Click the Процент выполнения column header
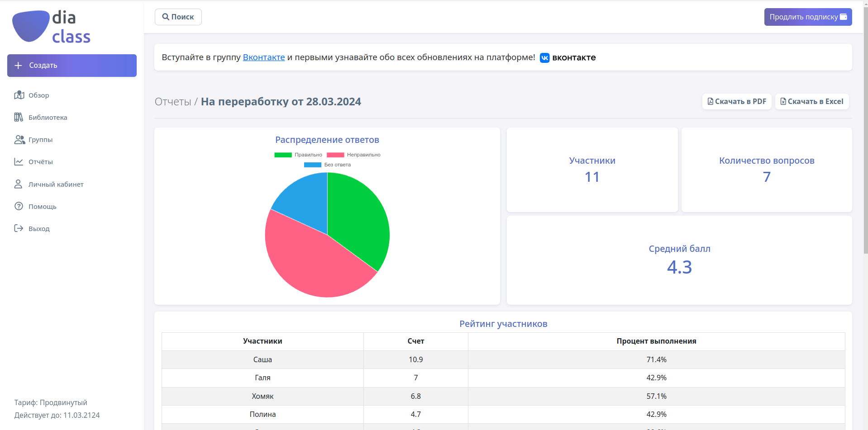This screenshot has width=868, height=430. click(656, 341)
